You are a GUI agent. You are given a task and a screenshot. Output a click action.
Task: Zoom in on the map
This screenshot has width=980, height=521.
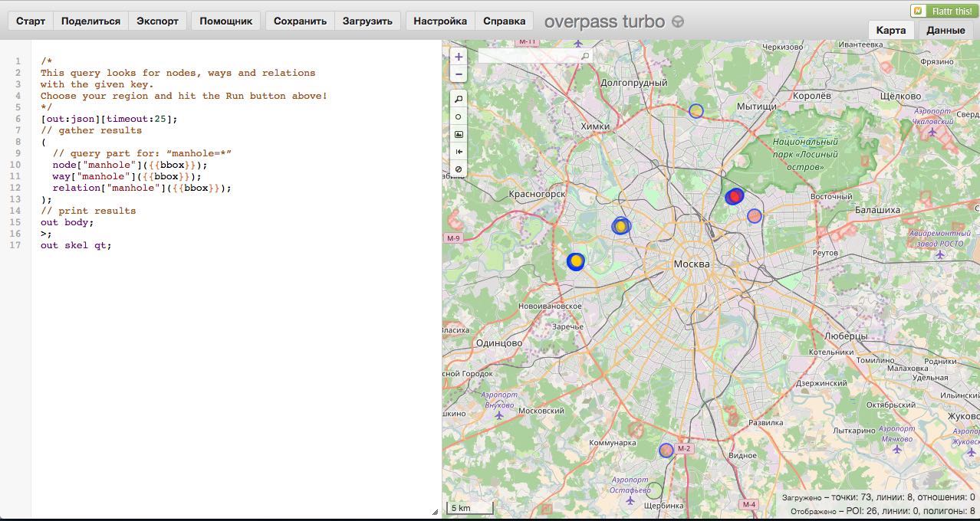point(459,57)
